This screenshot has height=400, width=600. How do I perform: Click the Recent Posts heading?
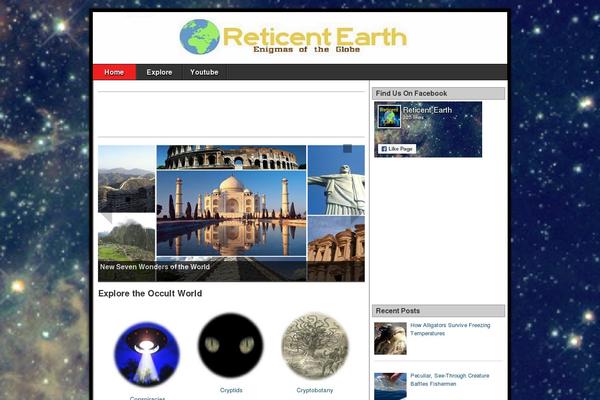398,311
